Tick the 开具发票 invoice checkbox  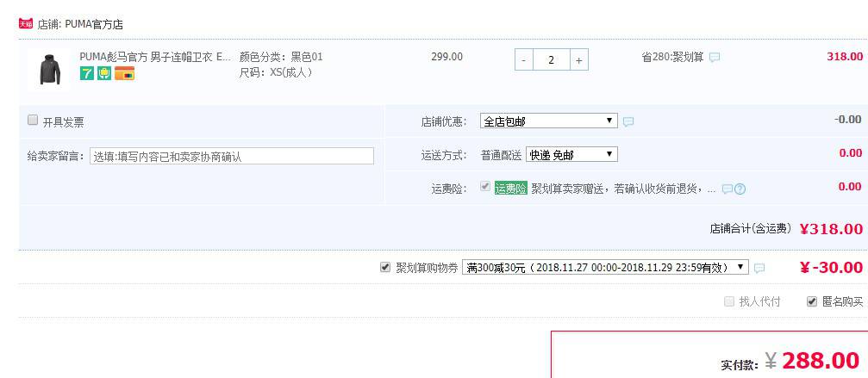33,120
